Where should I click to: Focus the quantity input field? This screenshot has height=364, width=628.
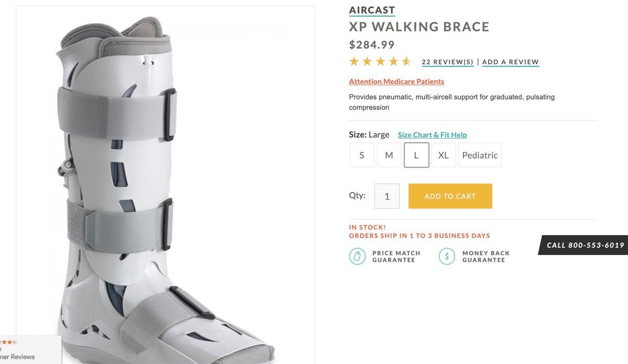click(x=387, y=196)
